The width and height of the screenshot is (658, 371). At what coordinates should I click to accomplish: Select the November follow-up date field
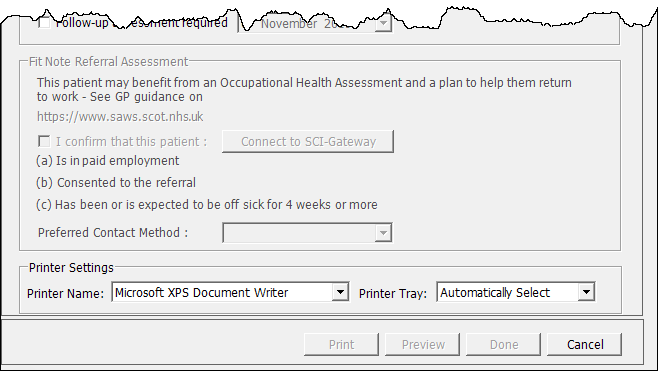315,24
